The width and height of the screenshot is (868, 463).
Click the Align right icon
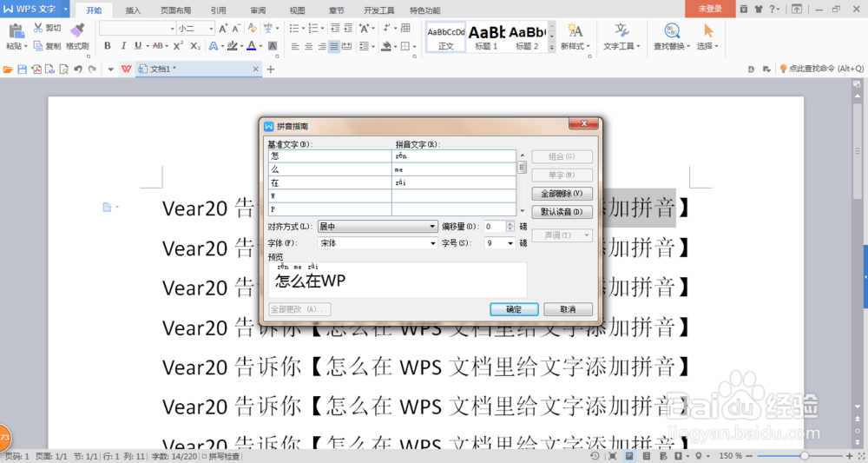pyautogui.click(x=322, y=47)
